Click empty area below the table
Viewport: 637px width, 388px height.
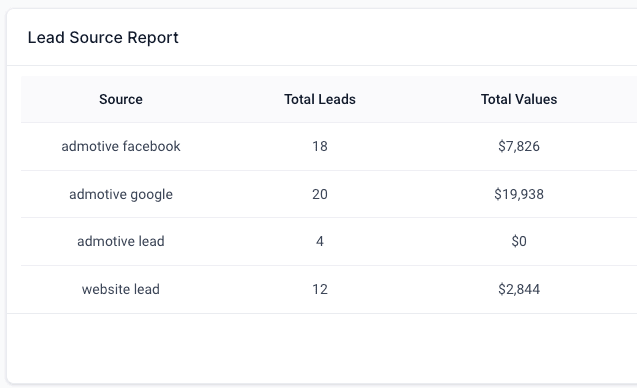321,348
